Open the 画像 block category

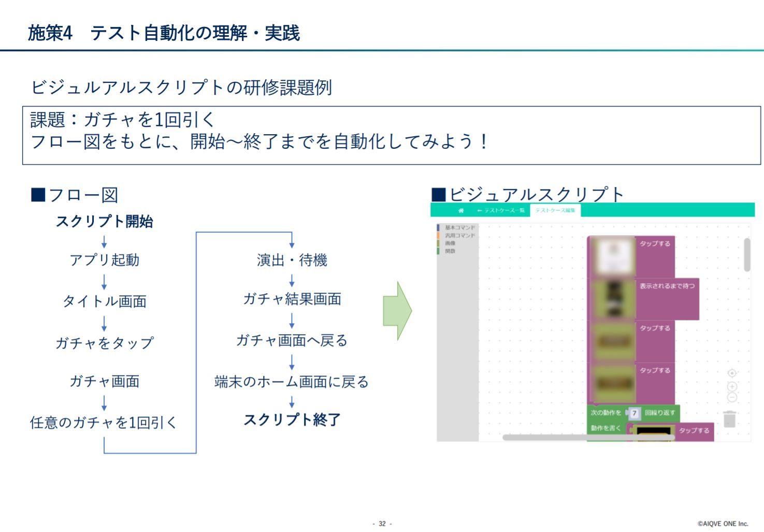[450, 243]
